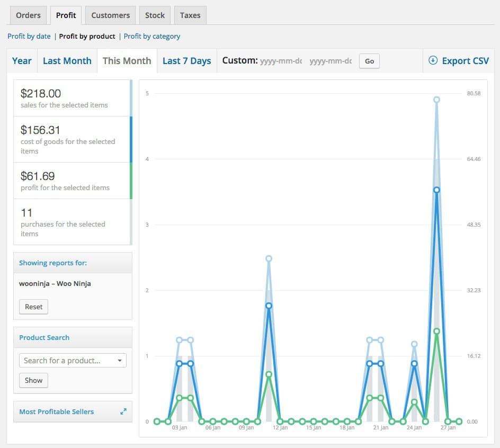Go to the Stock tab
Image resolution: width=500 pixels, height=448 pixels.
click(155, 15)
